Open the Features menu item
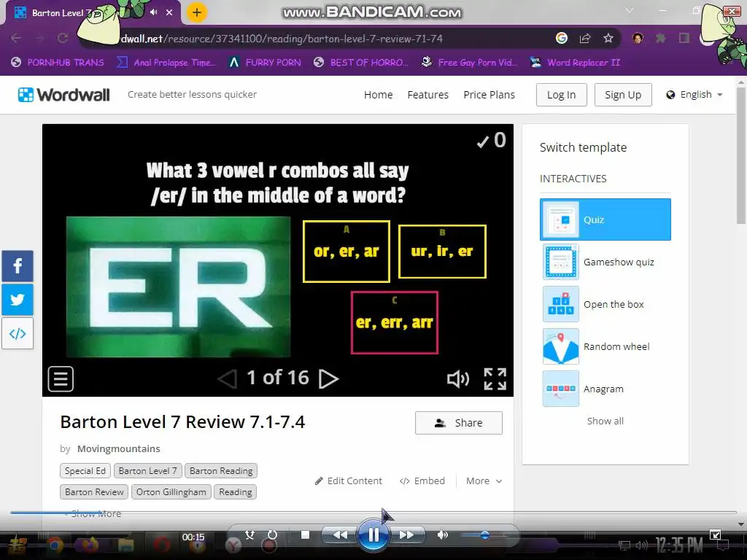 tap(427, 95)
